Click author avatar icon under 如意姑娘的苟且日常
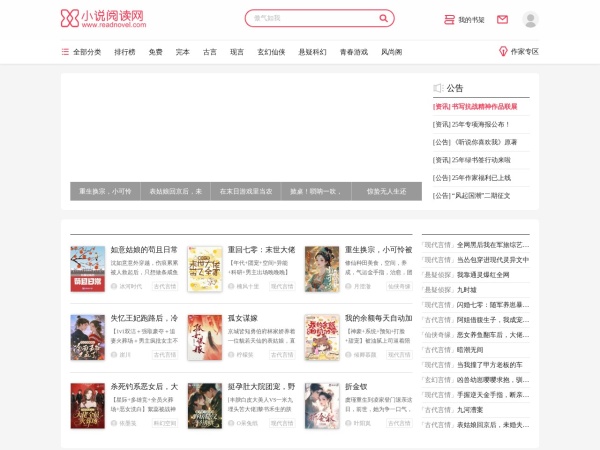This screenshot has height=450, width=600. pos(114,286)
